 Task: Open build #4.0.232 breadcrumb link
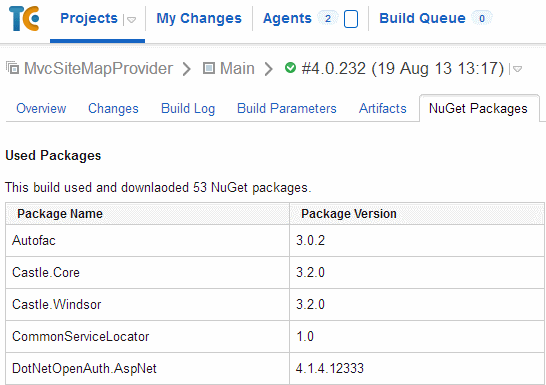click(x=403, y=69)
